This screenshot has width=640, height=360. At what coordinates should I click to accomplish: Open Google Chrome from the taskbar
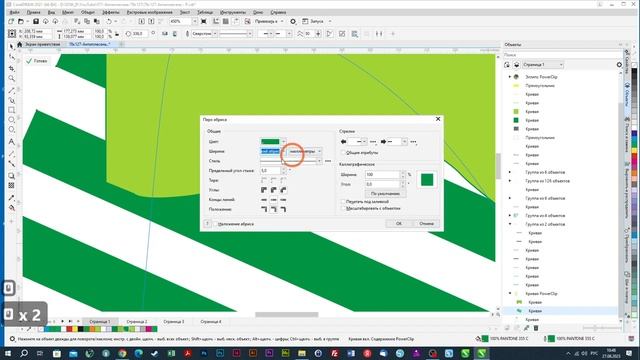coord(122,353)
